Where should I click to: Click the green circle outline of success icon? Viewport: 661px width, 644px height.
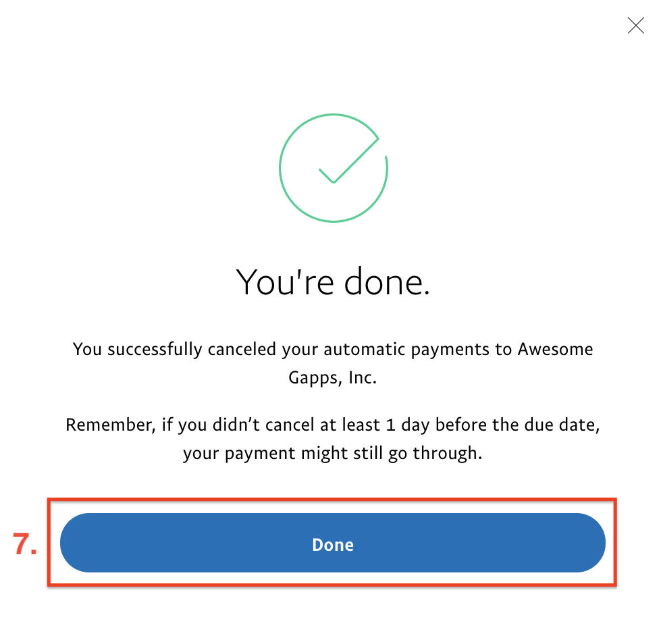[x=282, y=169]
